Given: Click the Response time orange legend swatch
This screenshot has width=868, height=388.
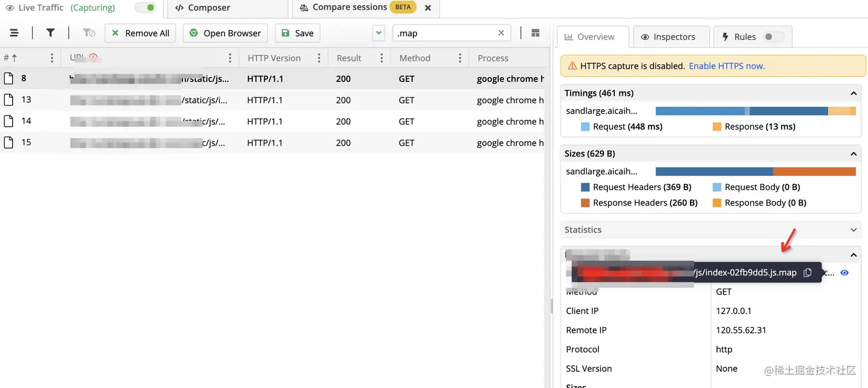Looking at the screenshot, I should coord(717,127).
